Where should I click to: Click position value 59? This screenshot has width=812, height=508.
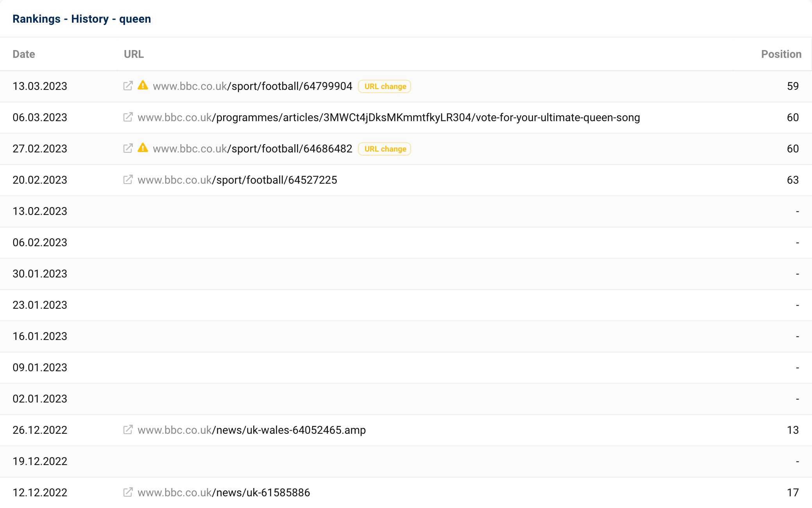click(793, 86)
